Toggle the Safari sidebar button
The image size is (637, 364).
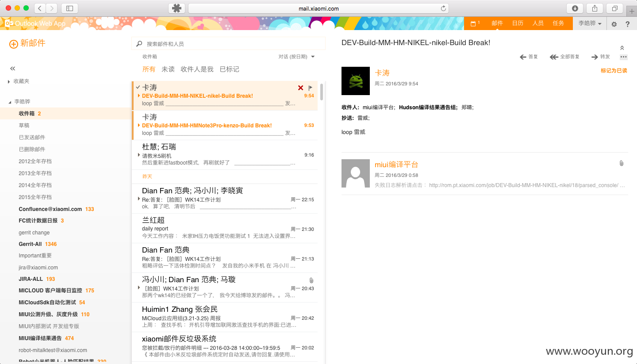point(69,8)
